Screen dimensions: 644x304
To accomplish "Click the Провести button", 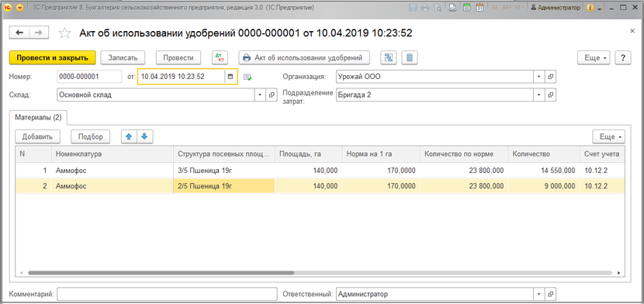I will coord(178,58).
